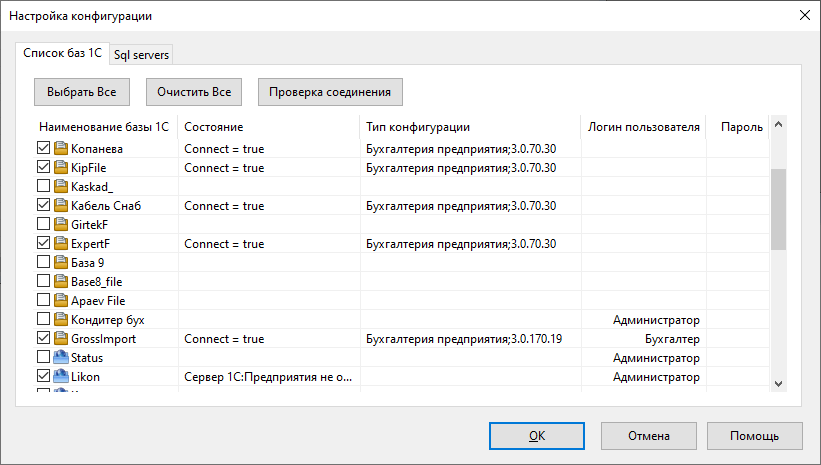
Task: Tick the Base8_file checkbox
Action: point(43,281)
